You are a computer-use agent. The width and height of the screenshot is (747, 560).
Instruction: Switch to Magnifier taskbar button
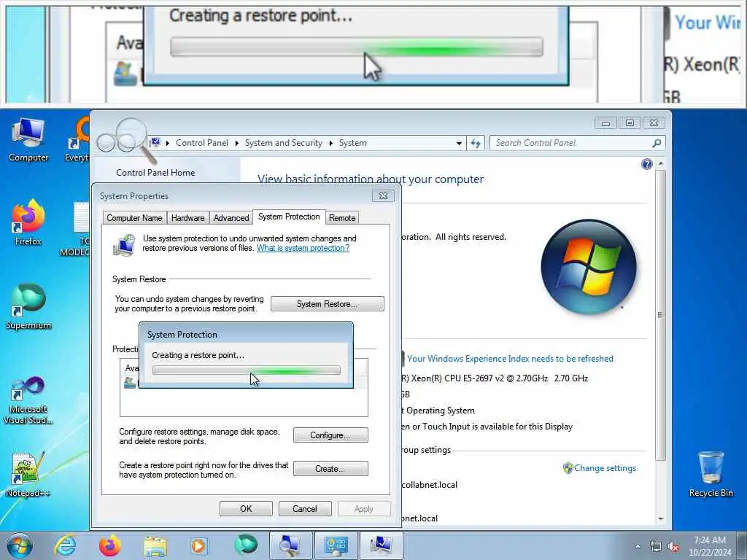(x=290, y=545)
